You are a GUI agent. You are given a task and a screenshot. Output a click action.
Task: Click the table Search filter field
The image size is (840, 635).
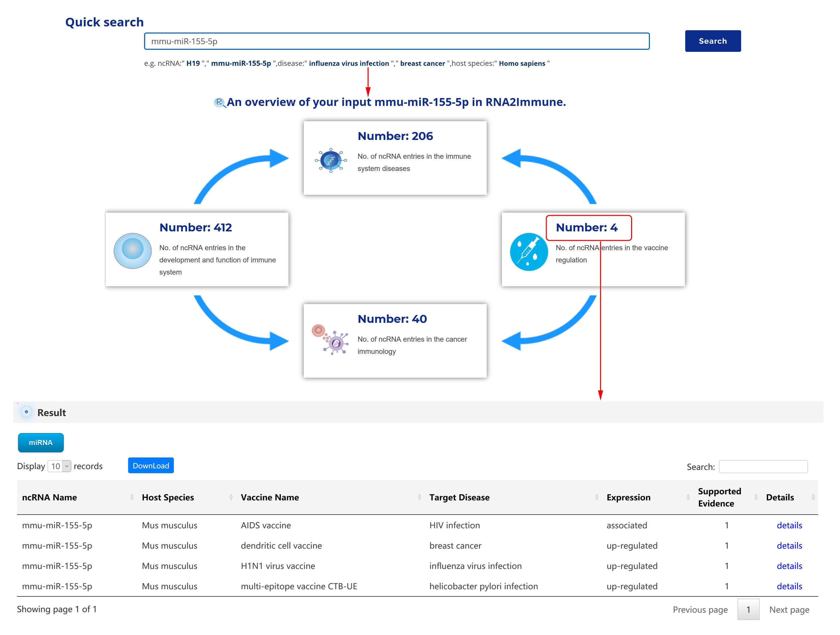[x=763, y=467]
